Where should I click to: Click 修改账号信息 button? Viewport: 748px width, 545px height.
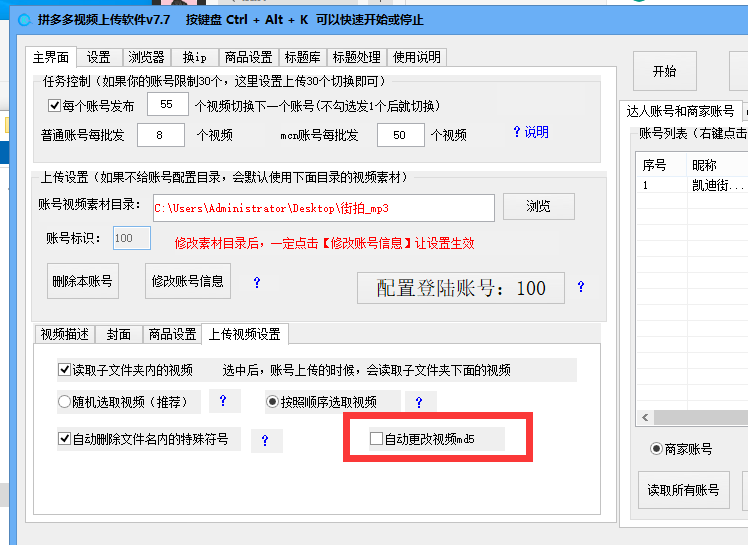click(x=187, y=281)
